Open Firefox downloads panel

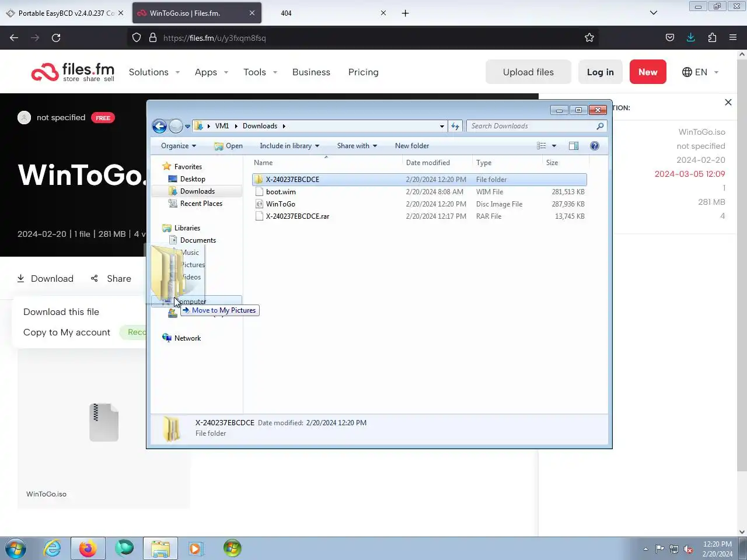click(691, 38)
